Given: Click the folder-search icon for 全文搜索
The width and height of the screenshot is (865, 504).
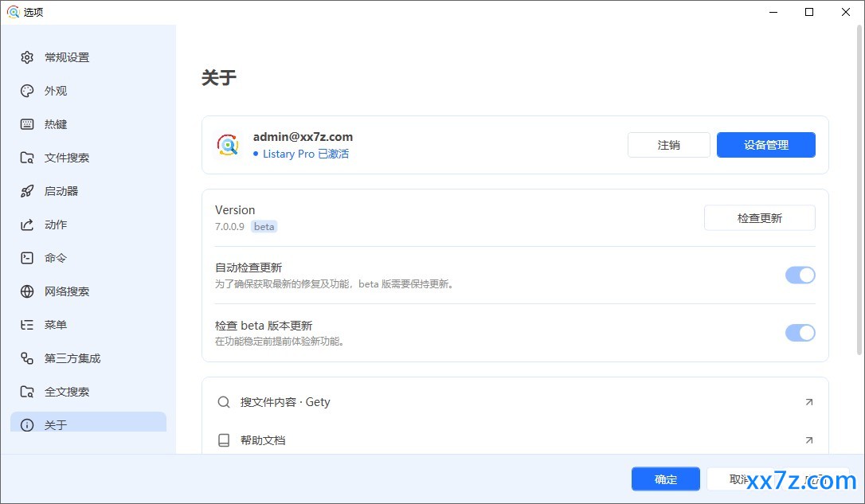Looking at the screenshot, I should [27, 392].
